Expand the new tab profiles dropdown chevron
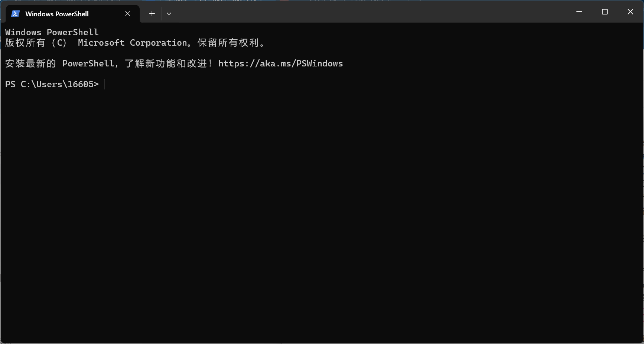 coord(169,14)
